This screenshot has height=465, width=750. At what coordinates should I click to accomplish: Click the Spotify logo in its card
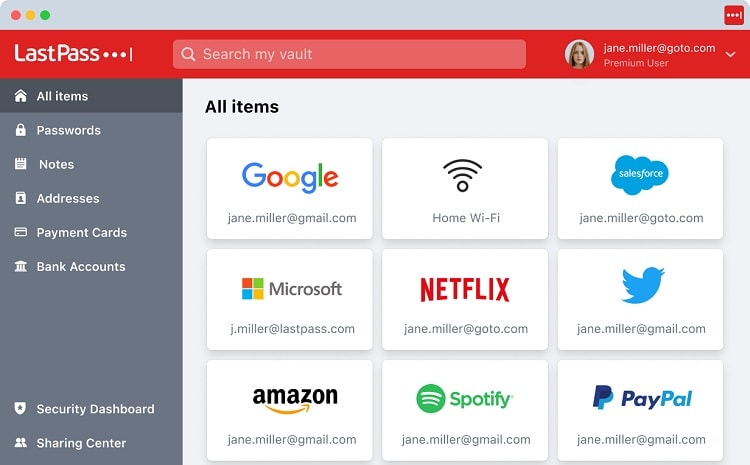[x=465, y=399]
